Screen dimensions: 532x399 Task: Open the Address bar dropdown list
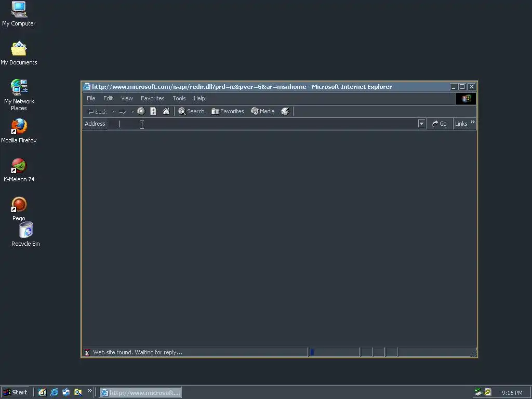point(421,124)
